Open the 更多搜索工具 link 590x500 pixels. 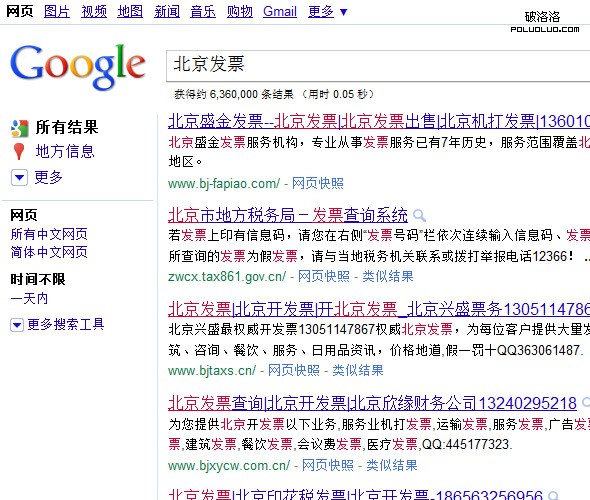pyautogui.click(x=65, y=324)
